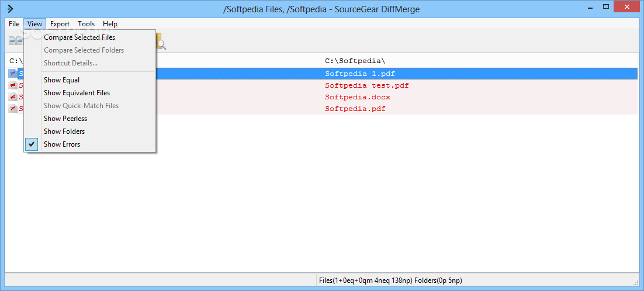Choose Compare Selected Files
Screen dimensions: 644x291
(x=90, y=37)
